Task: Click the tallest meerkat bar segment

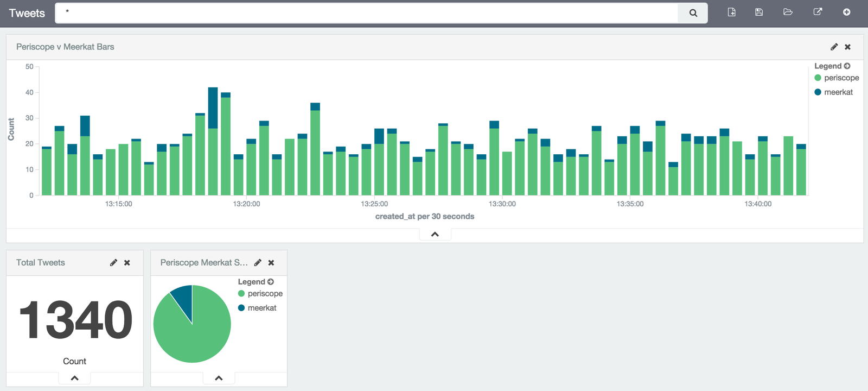Action: [x=213, y=108]
